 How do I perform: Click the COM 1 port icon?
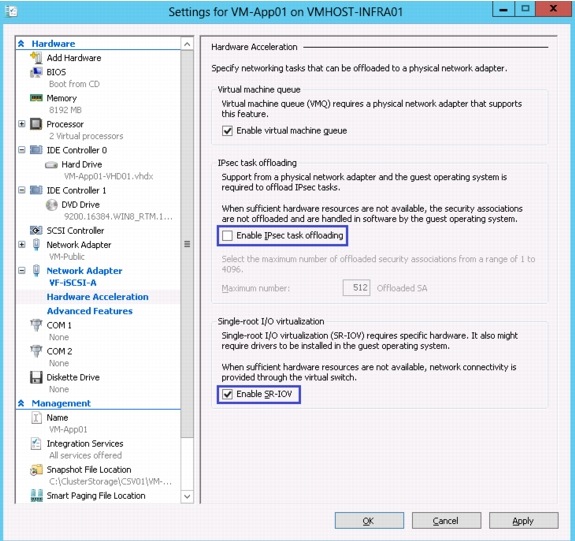pos(36,325)
